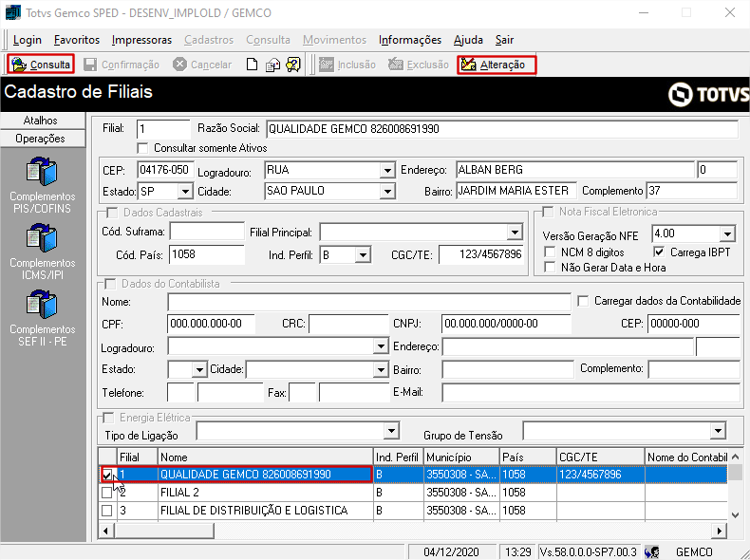The width and height of the screenshot is (750, 560).
Task: Uncheck Carrega IBPT checkbox
Action: click(x=659, y=252)
